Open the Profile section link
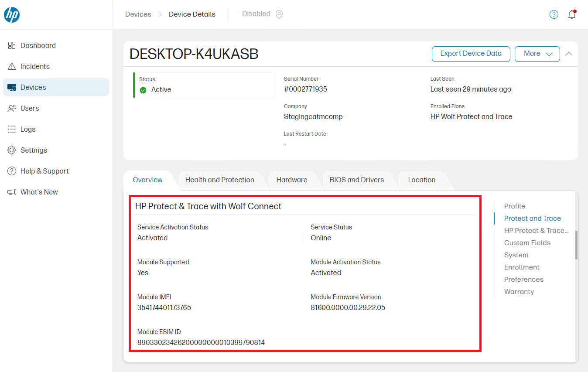The height and width of the screenshot is (372, 588). (x=514, y=206)
